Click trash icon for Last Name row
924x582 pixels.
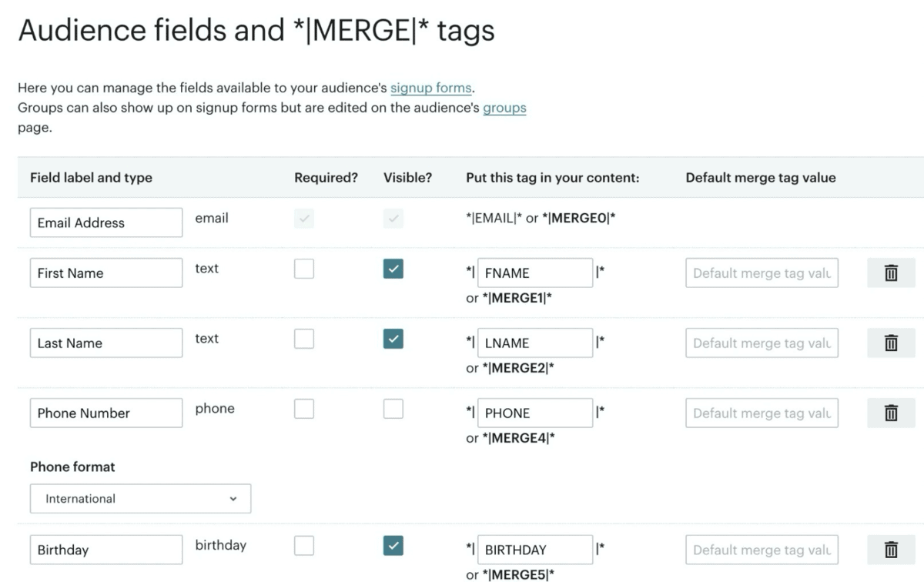click(x=891, y=343)
